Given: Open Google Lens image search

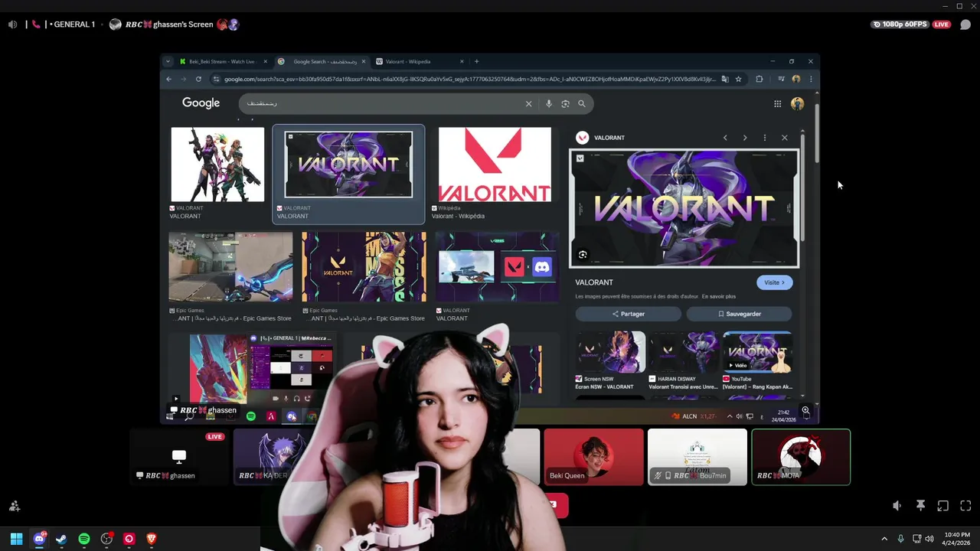Looking at the screenshot, I should (x=565, y=103).
